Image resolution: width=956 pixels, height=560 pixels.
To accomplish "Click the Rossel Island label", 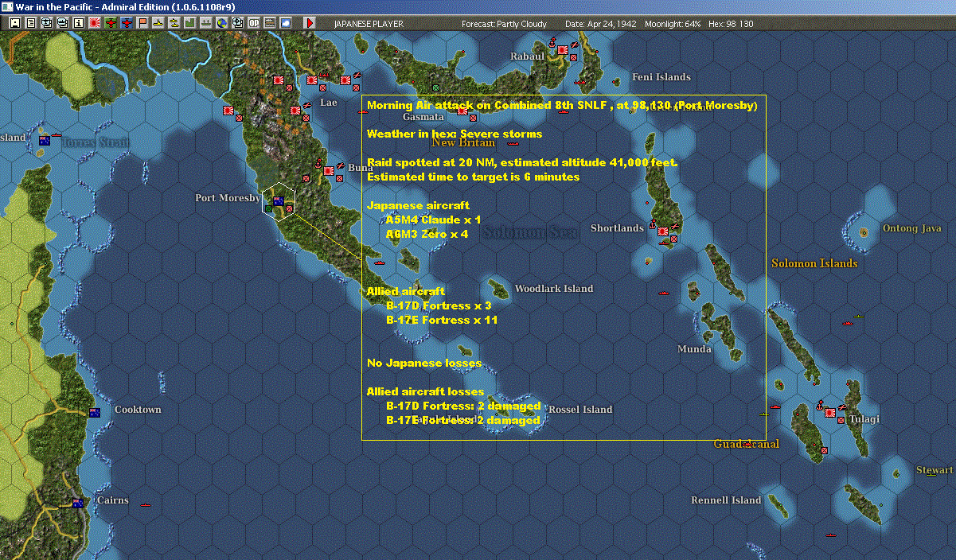I will click(x=581, y=410).
